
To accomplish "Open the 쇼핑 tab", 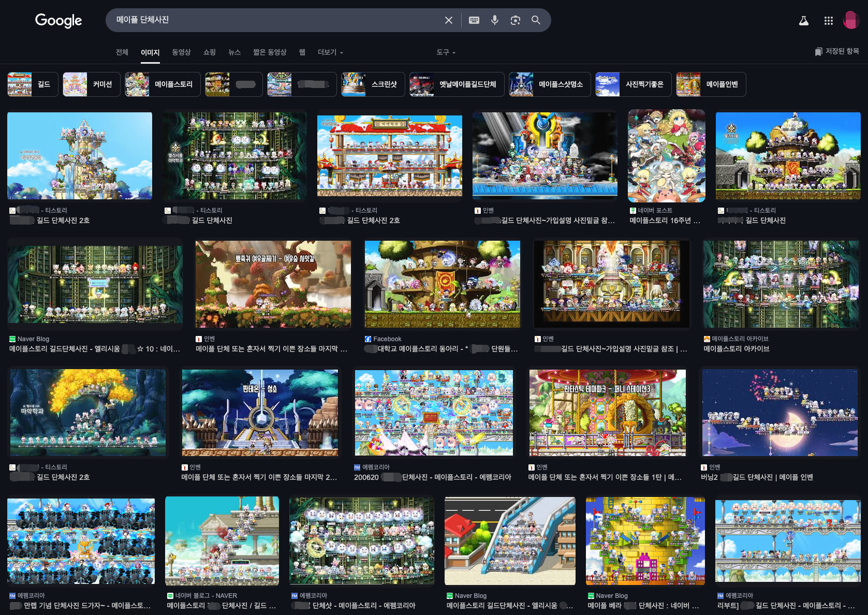I will (210, 52).
